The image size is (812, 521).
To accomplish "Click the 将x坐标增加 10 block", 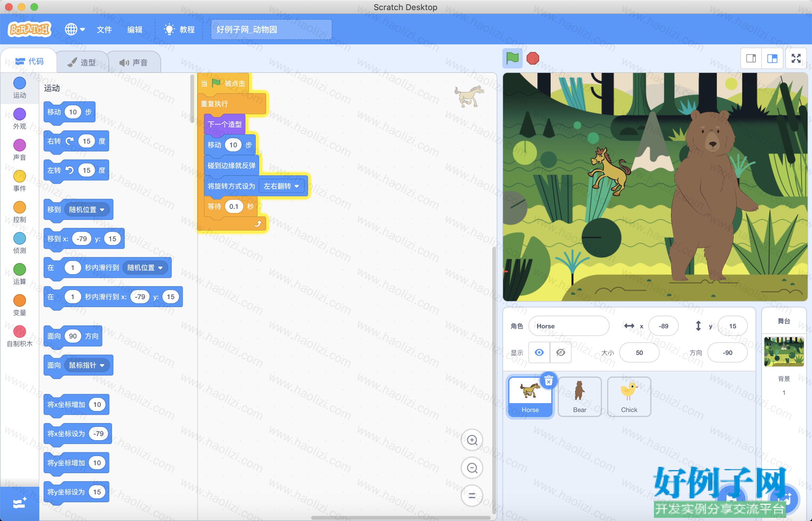I will click(76, 405).
